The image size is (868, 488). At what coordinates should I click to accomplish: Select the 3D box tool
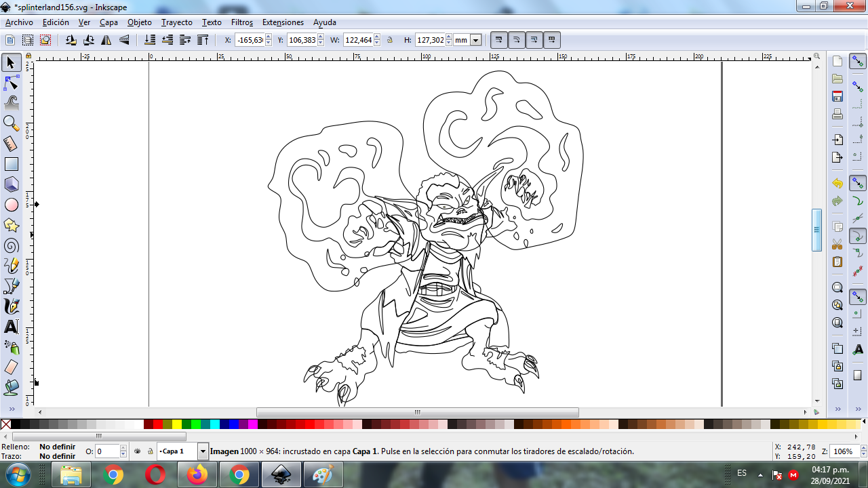click(11, 184)
